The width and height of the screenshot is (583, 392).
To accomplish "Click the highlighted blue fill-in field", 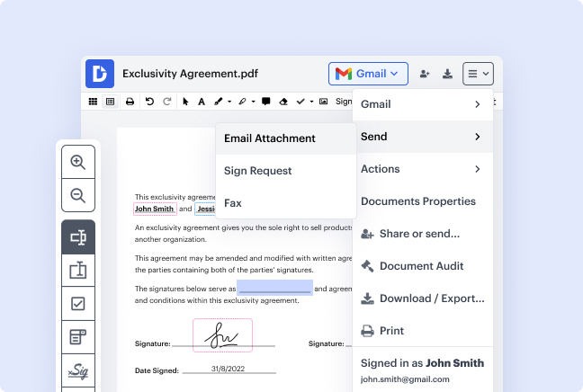I will coord(274,288).
